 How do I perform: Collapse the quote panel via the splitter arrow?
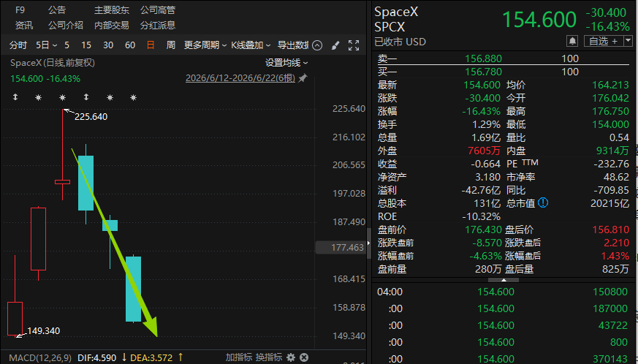(x=368, y=243)
